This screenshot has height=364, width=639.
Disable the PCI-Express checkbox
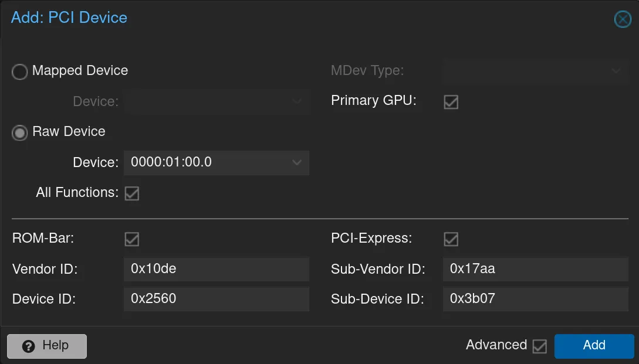coord(451,239)
